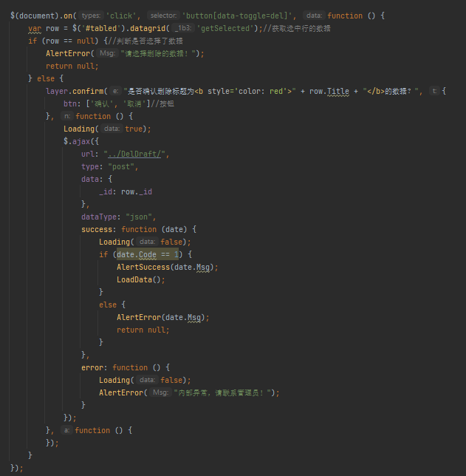Click the "json" string value
Screen dimensions: 466x476
[139, 217]
